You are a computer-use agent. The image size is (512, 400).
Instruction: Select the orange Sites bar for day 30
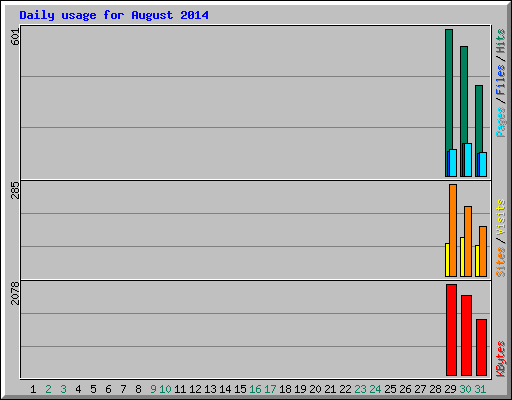[468, 241]
